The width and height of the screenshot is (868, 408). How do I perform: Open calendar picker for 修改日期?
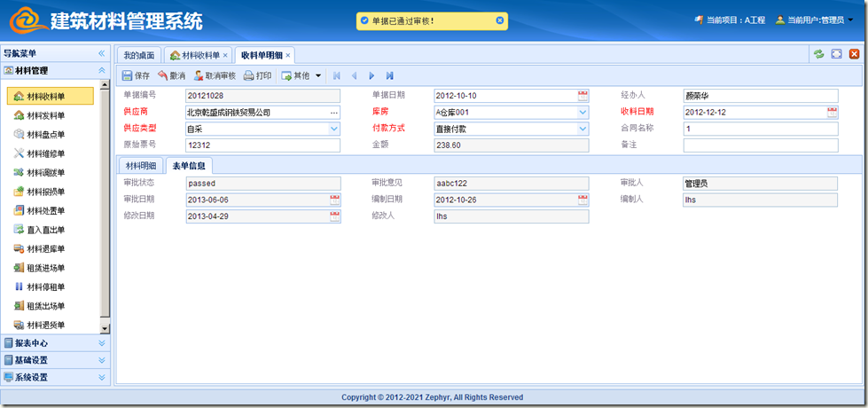pos(335,216)
